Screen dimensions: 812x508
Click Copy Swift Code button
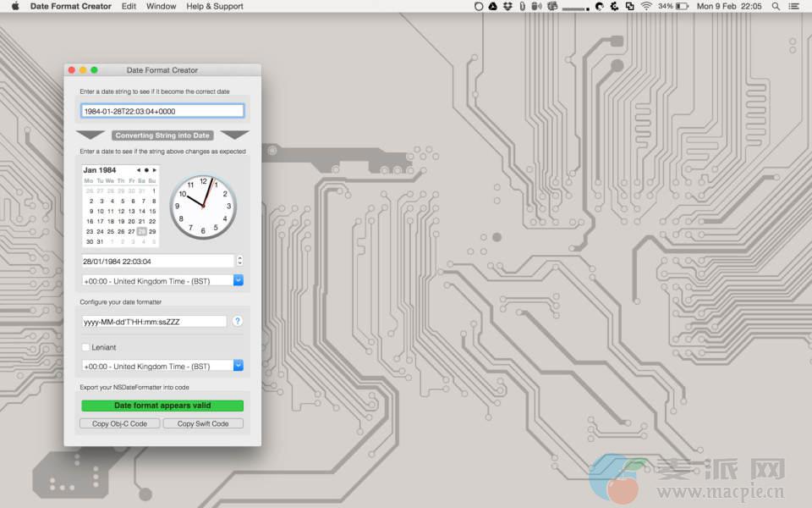pos(203,423)
